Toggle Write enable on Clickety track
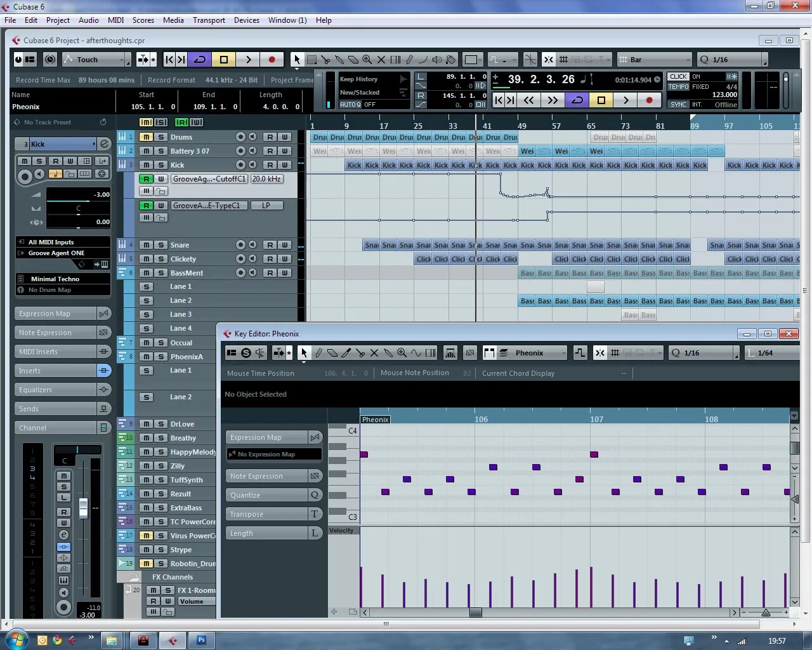The width and height of the screenshot is (812, 650). point(285,259)
